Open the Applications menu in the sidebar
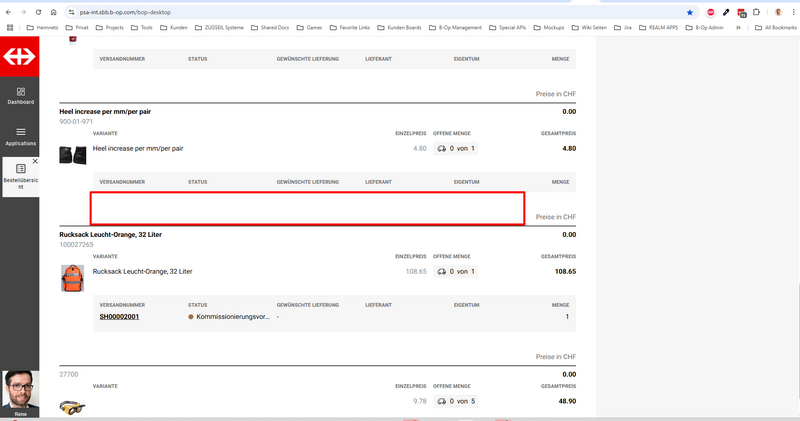This screenshot has width=800, height=421. [20, 136]
